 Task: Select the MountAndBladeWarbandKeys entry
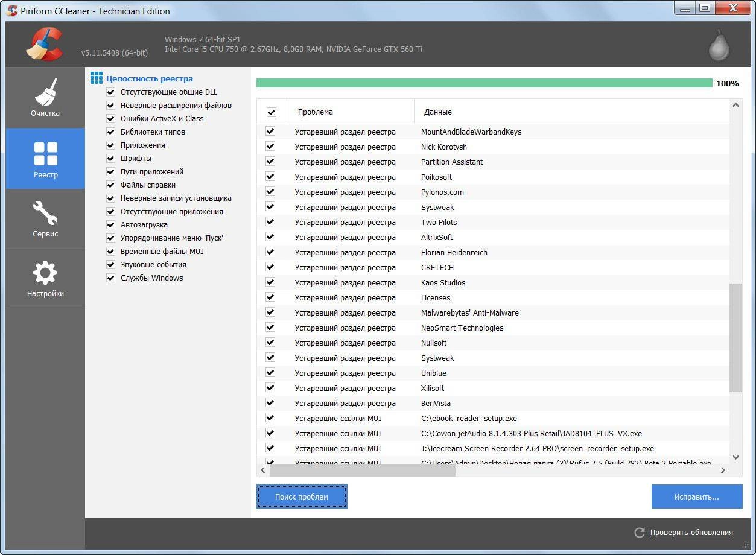pos(471,132)
